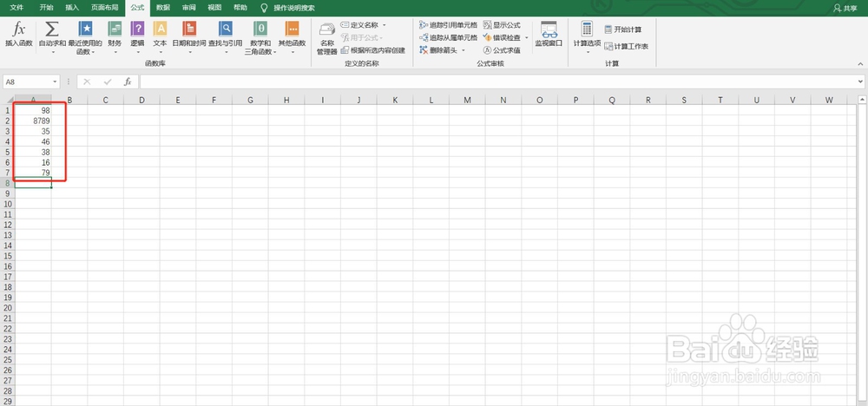Switch to the Page Layout (页面布局) tab
868x406 pixels.
click(105, 8)
